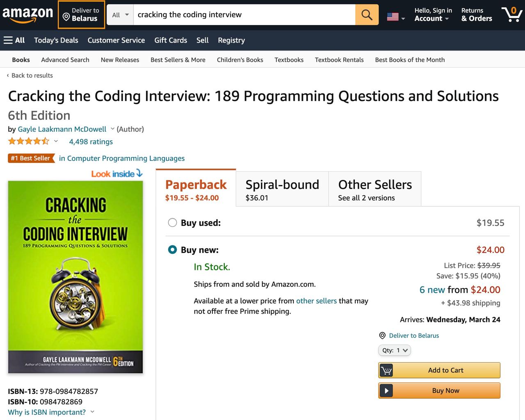The width and height of the screenshot is (525, 420).
Task: Click the Amazon logo
Action: pos(28,15)
